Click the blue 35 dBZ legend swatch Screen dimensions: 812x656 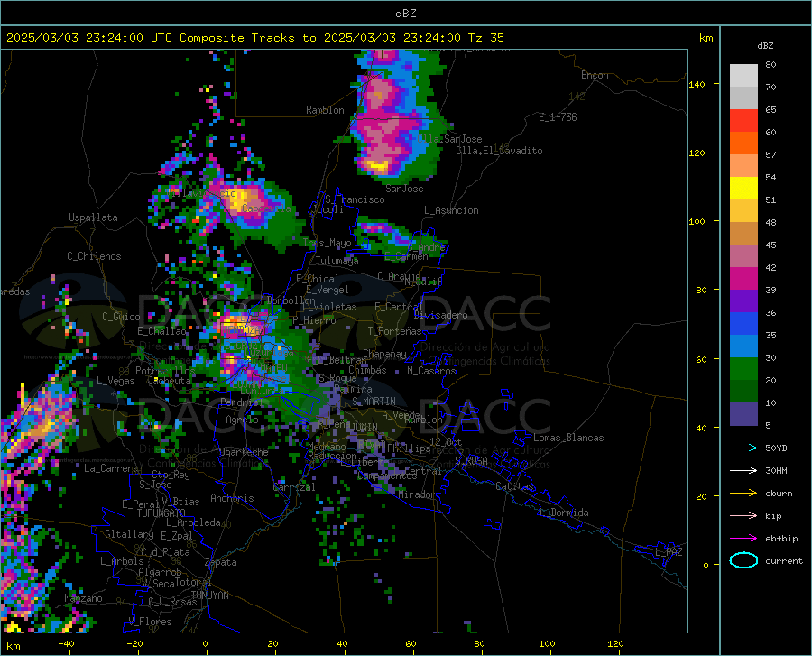pyautogui.click(x=743, y=324)
